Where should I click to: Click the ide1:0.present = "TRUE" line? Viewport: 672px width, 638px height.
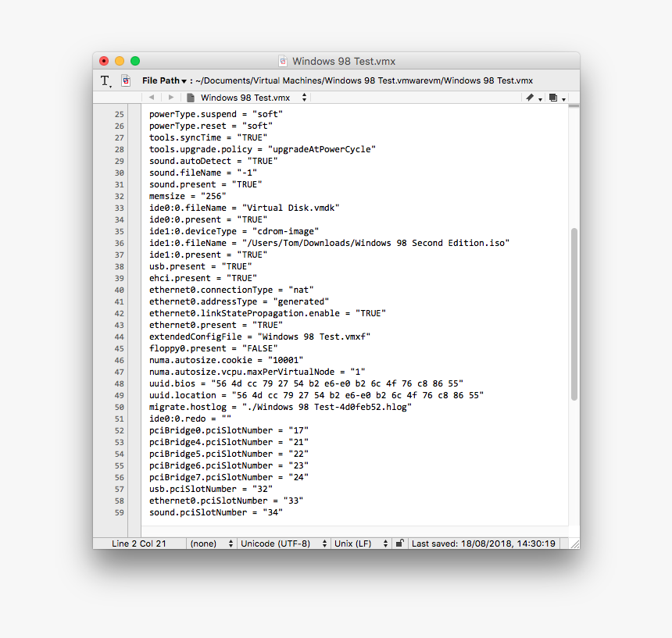click(x=209, y=255)
